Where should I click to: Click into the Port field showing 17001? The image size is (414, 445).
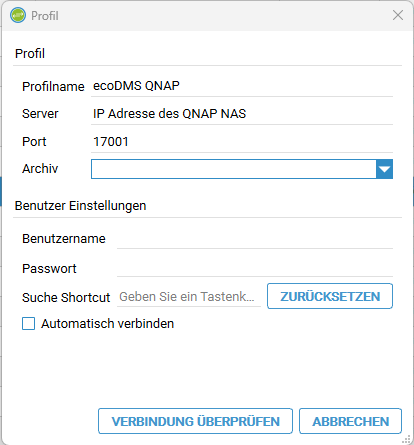[242, 142]
